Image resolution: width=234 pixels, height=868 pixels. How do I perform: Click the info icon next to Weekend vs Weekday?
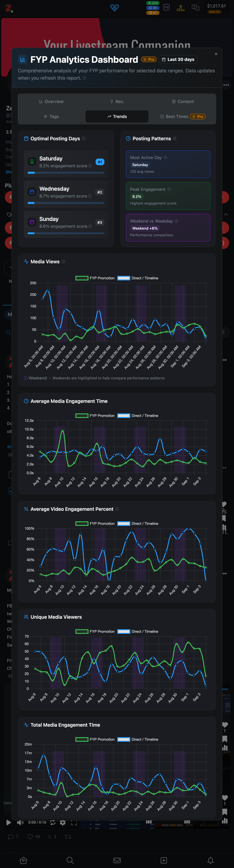[x=177, y=221]
